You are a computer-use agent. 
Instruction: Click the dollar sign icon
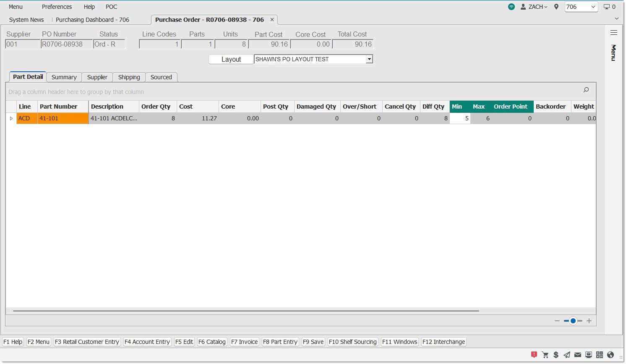[556, 355]
